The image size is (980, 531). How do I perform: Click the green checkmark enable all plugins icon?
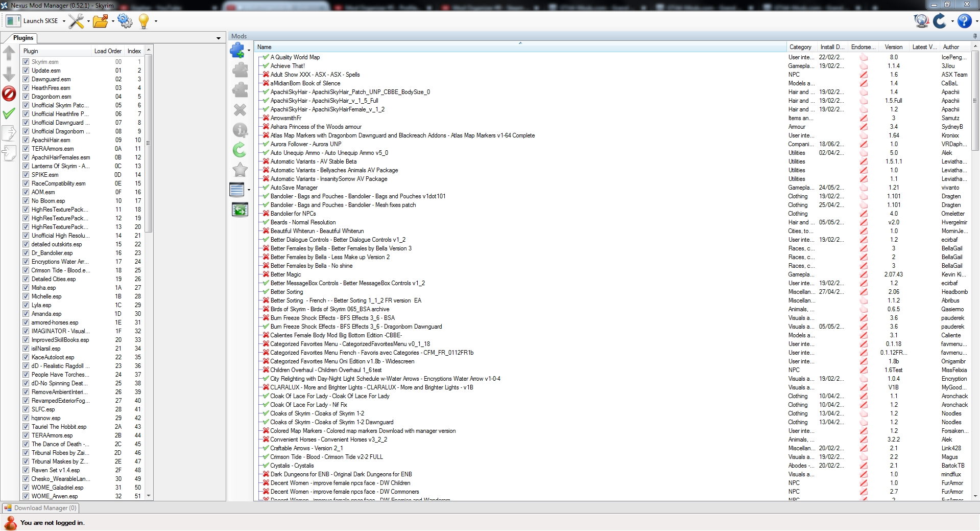pos(9,113)
